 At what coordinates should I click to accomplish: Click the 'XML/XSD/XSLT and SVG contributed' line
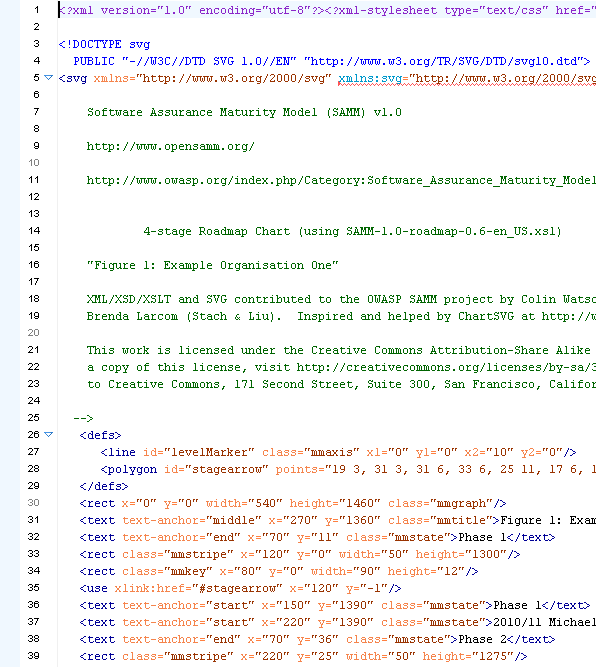tap(341, 299)
